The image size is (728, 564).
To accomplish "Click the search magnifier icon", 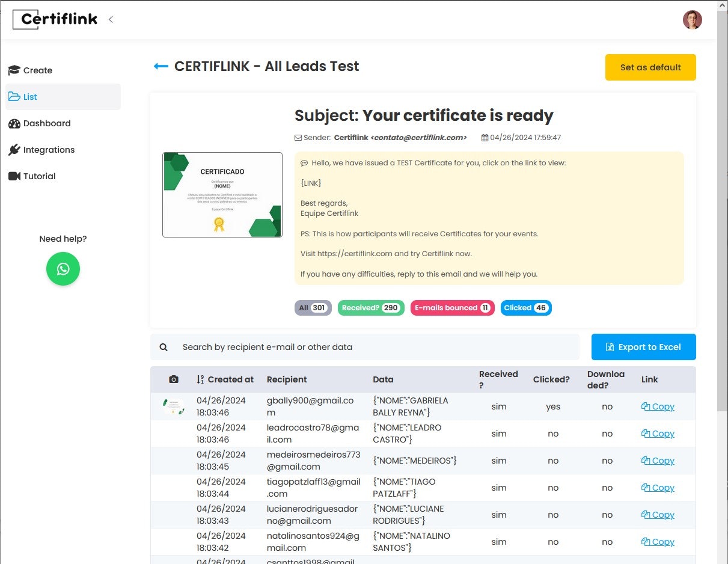I will (164, 347).
